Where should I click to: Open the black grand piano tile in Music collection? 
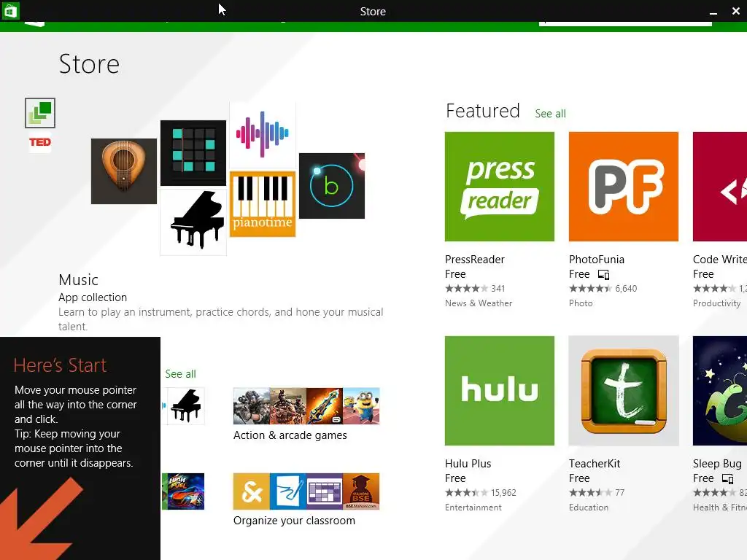pyautogui.click(x=193, y=222)
